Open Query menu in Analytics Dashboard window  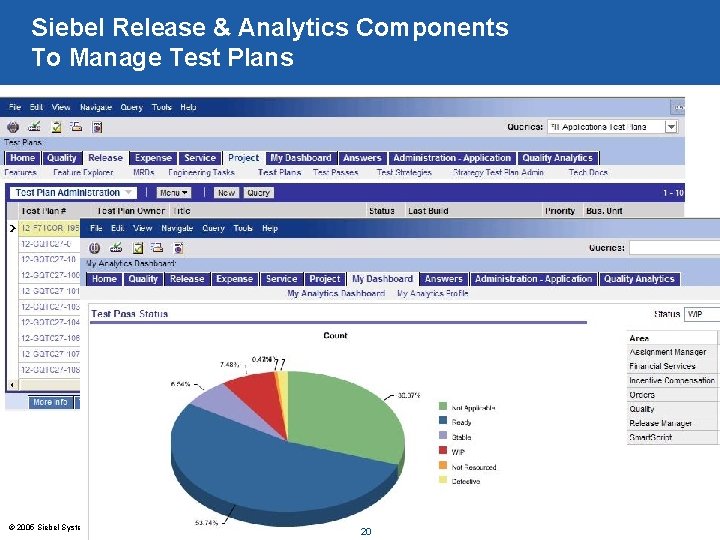(214, 228)
